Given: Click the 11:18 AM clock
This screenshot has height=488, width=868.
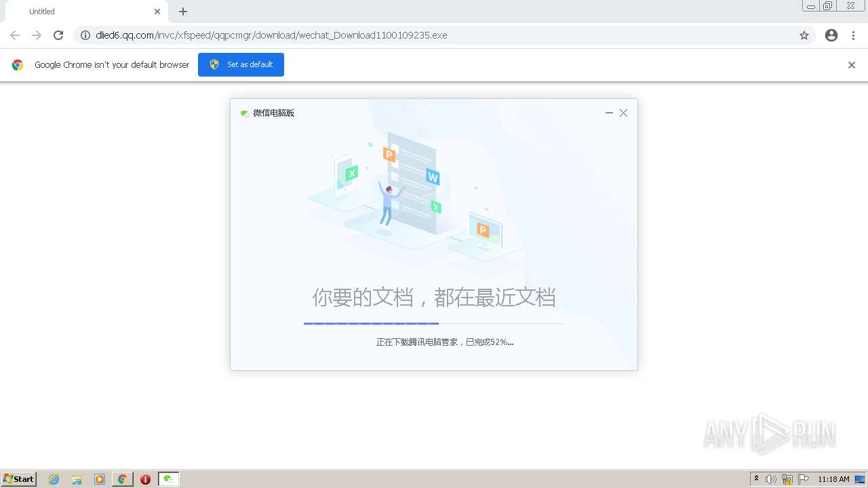Looking at the screenshot, I should (x=833, y=479).
